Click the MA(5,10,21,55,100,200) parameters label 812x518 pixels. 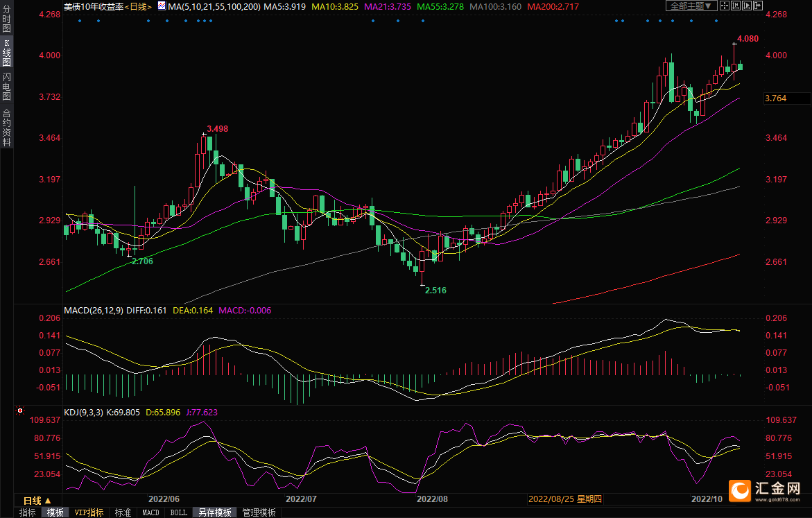pyautogui.click(x=214, y=7)
